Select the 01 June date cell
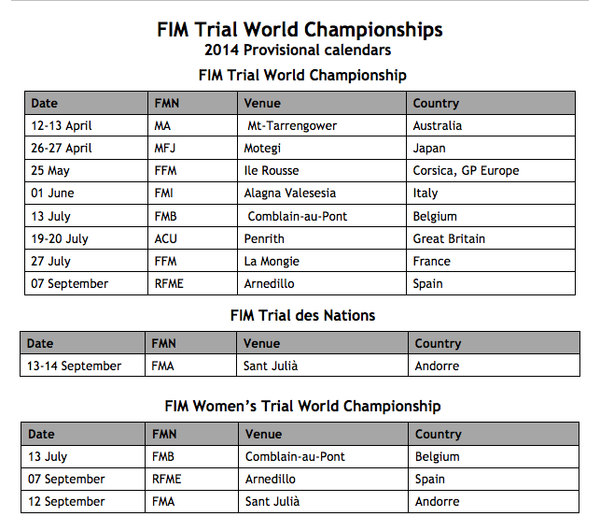This screenshot has height=531, width=600. point(86,193)
